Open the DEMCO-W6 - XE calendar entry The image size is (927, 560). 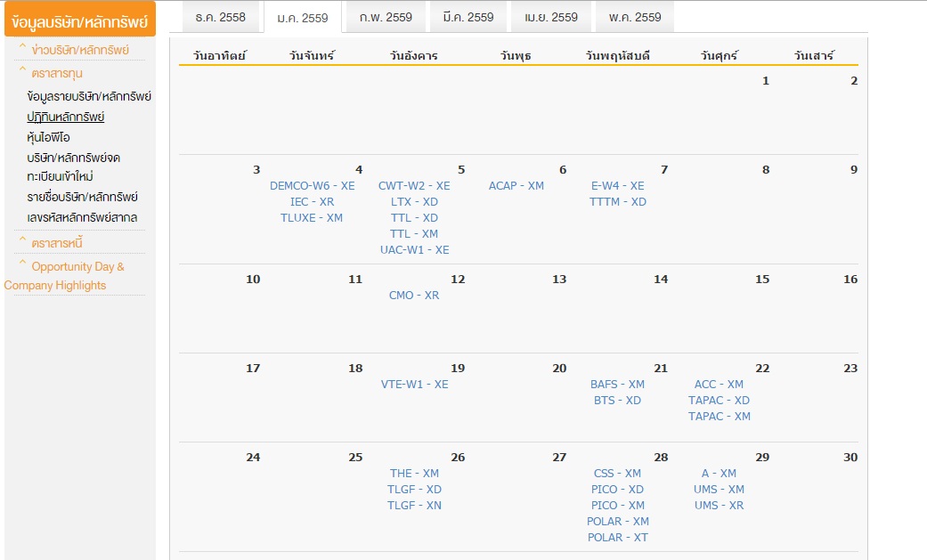click(313, 186)
